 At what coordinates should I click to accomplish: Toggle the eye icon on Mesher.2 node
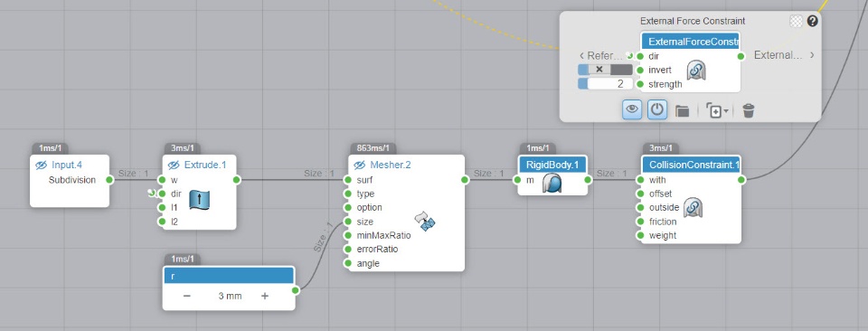pyautogui.click(x=359, y=165)
